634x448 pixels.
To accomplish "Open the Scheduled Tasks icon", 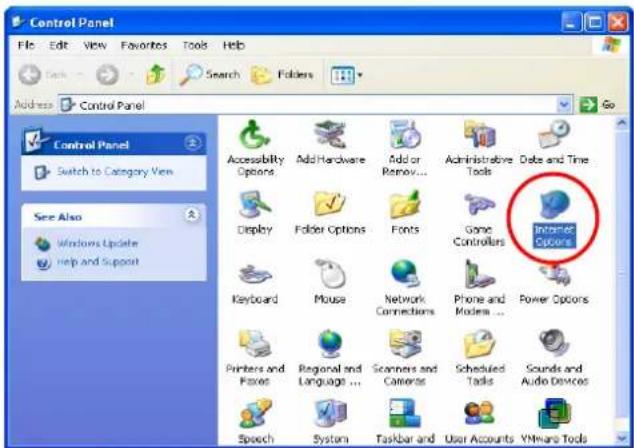I will [480, 358].
